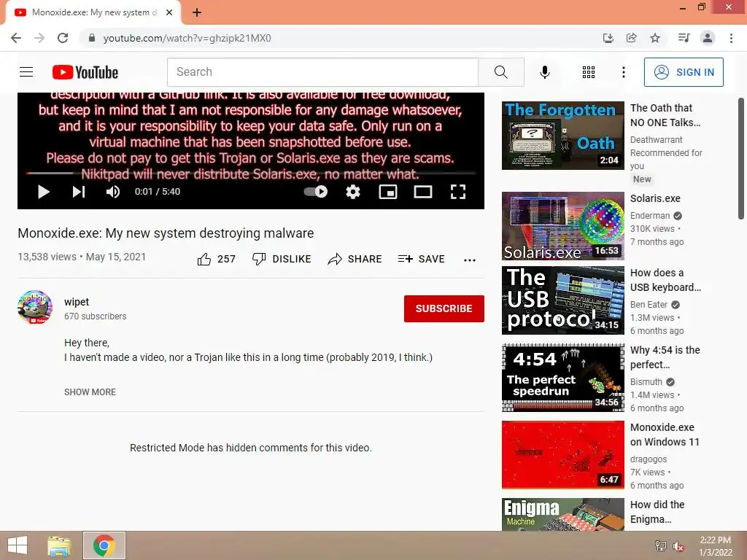
Task: Close the Monoxide.exe tab
Action: [x=169, y=12]
